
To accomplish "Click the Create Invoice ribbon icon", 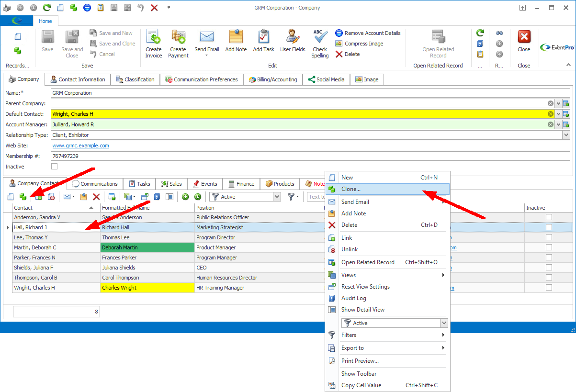I will tap(154, 44).
